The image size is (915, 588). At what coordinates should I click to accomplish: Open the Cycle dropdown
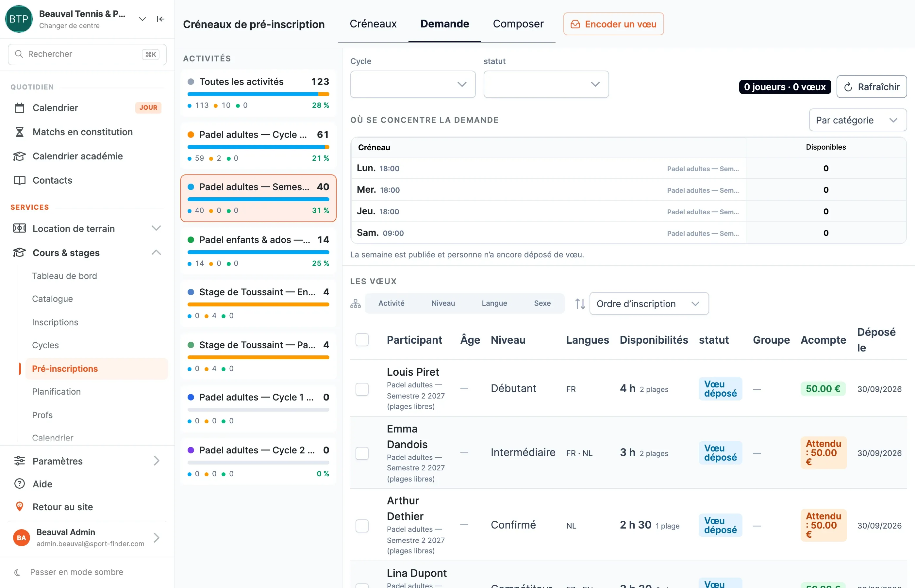point(413,84)
